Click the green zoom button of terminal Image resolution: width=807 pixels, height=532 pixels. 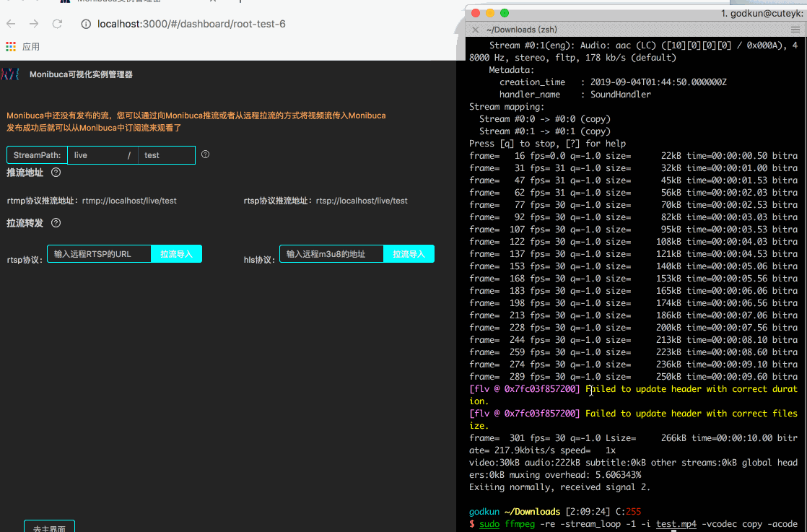pyautogui.click(x=505, y=13)
